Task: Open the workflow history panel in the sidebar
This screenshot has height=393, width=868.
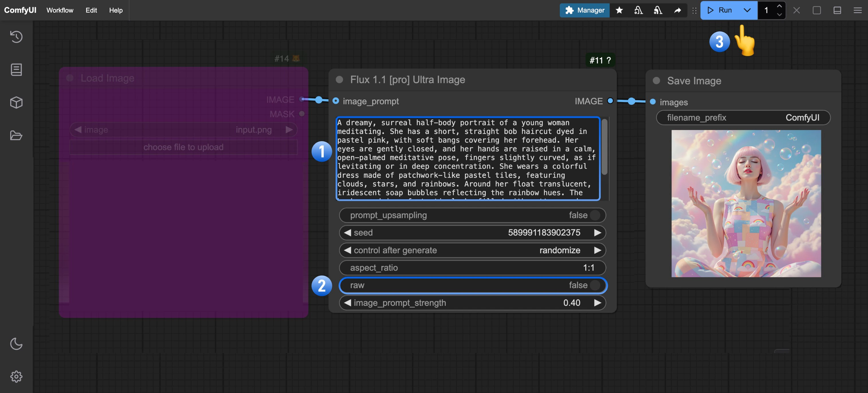Action: [x=16, y=37]
